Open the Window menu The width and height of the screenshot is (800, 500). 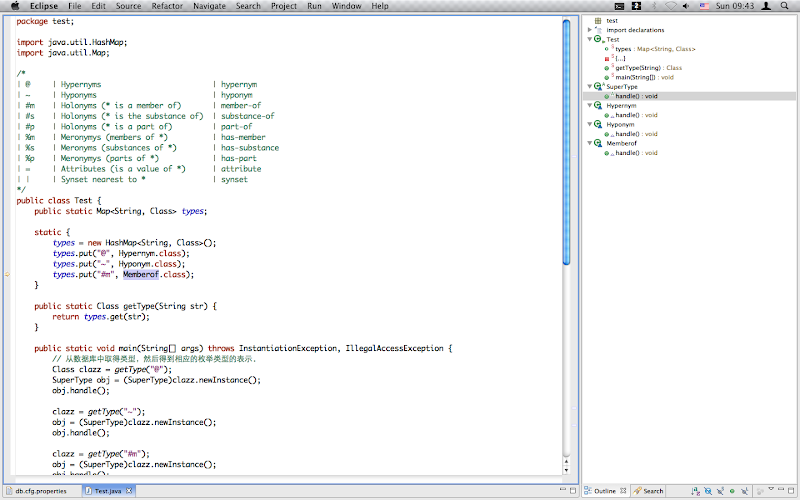click(346, 6)
